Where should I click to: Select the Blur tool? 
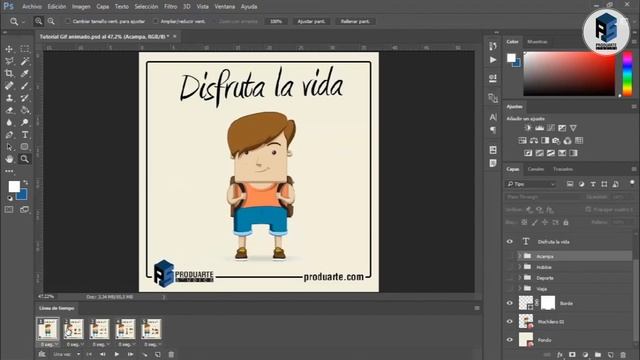point(9,122)
